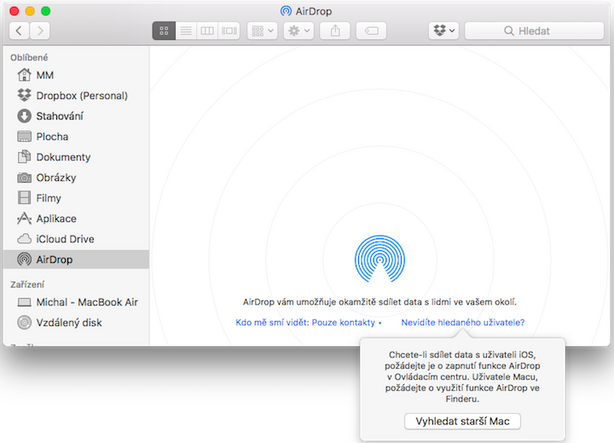Image resolution: width=614 pixels, height=443 pixels.
Task: Click the Edit Tags toolbar button
Action: 371,31
